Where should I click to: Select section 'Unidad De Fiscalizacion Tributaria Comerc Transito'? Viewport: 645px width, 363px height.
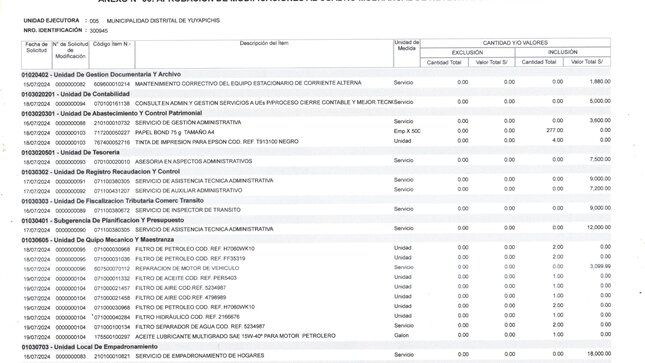113,201
